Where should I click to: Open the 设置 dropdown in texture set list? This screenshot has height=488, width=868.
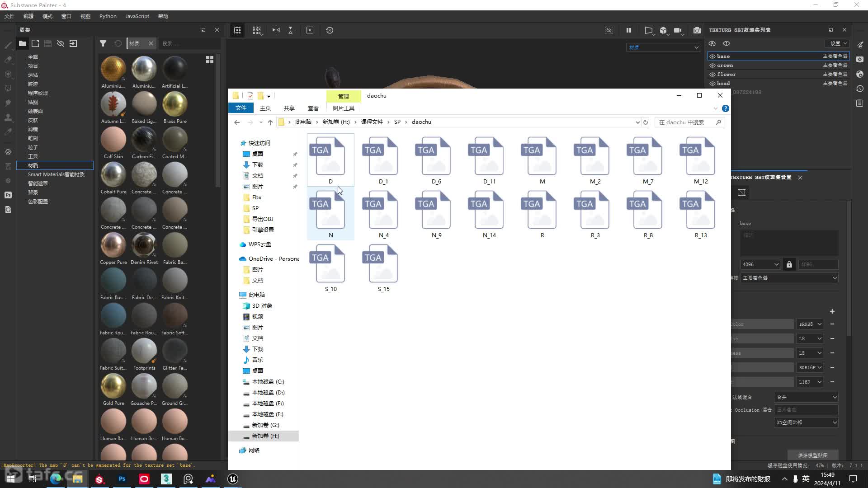[x=837, y=43]
